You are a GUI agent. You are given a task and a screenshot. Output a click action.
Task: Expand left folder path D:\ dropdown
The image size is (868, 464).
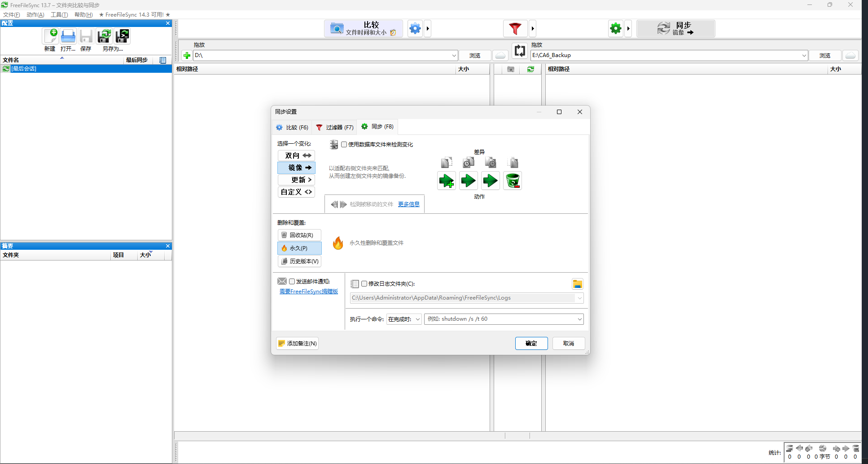click(x=454, y=56)
